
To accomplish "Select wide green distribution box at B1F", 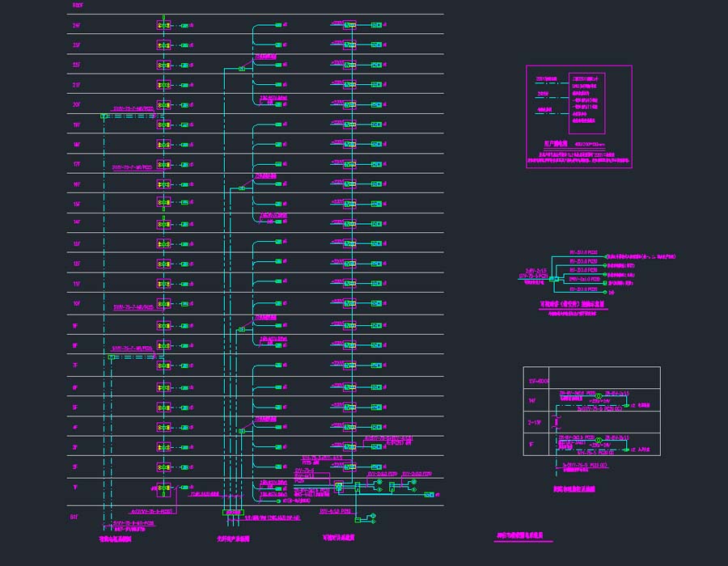I will [x=233, y=513].
